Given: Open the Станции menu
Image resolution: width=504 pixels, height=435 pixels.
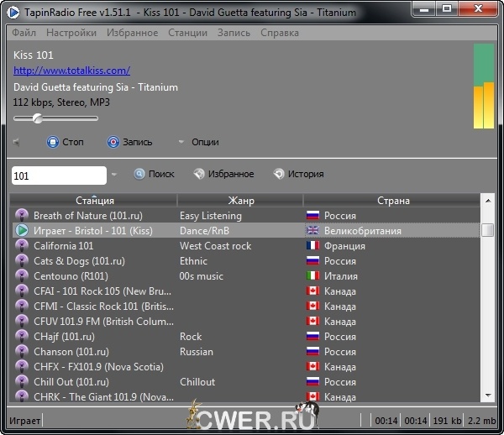Looking at the screenshot, I should [x=187, y=33].
